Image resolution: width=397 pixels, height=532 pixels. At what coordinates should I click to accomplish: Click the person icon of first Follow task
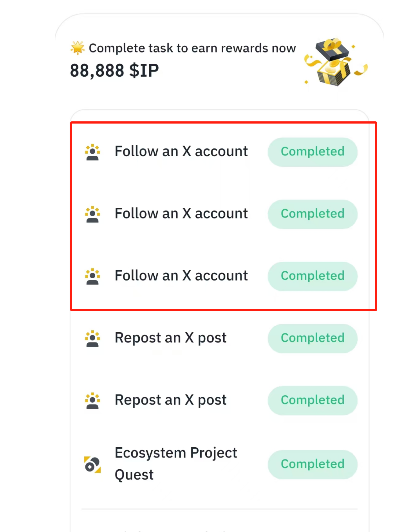tap(92, 152)
